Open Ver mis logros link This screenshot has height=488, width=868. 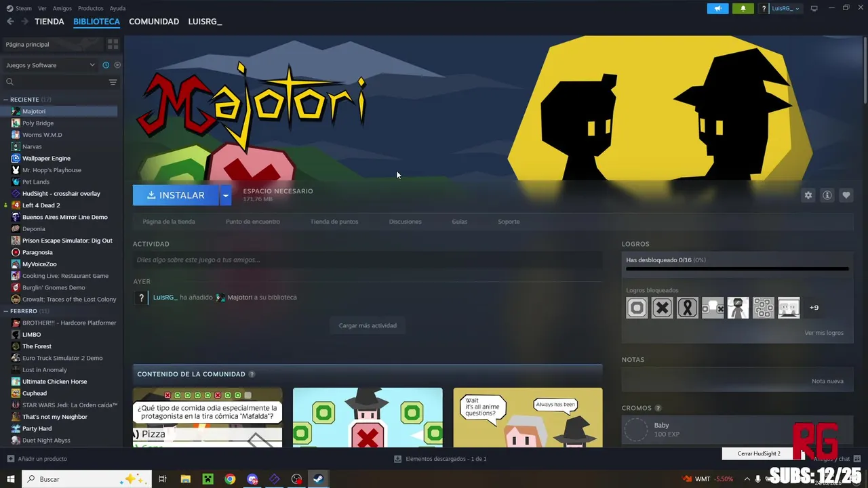click(x=824, y=333)
